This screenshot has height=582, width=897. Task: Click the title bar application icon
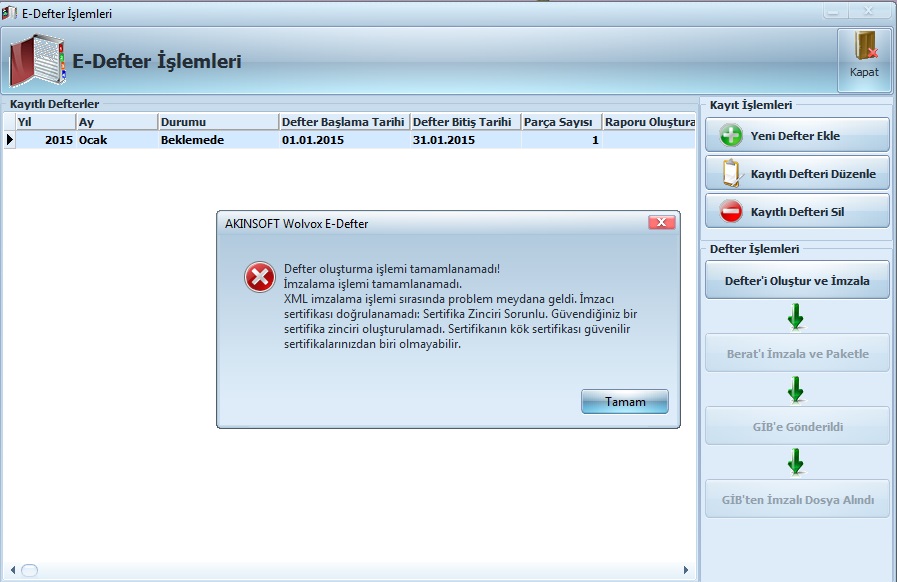click(9, 13)
